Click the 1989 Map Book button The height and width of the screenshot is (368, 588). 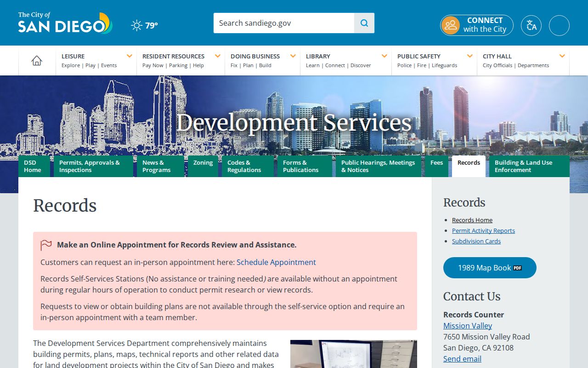pos(490,268)
